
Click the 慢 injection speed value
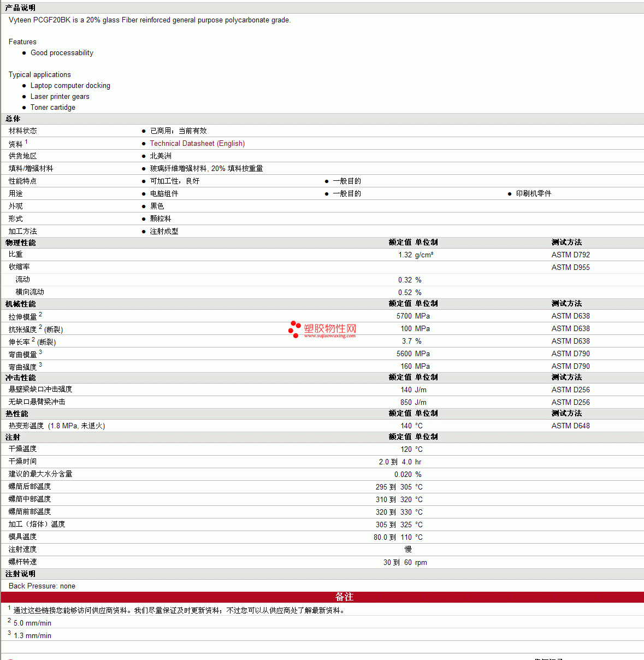tap(408, 549)
